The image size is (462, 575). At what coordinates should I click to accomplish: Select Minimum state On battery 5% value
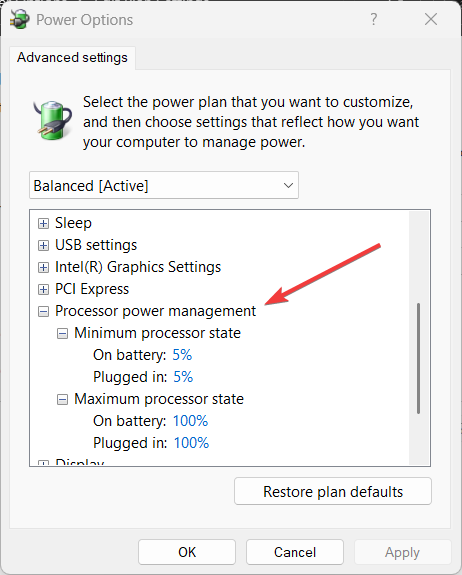182,355
